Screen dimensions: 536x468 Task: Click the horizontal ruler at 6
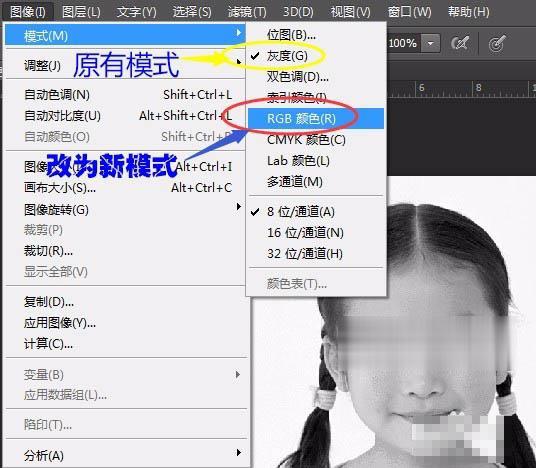pos(421,88)
